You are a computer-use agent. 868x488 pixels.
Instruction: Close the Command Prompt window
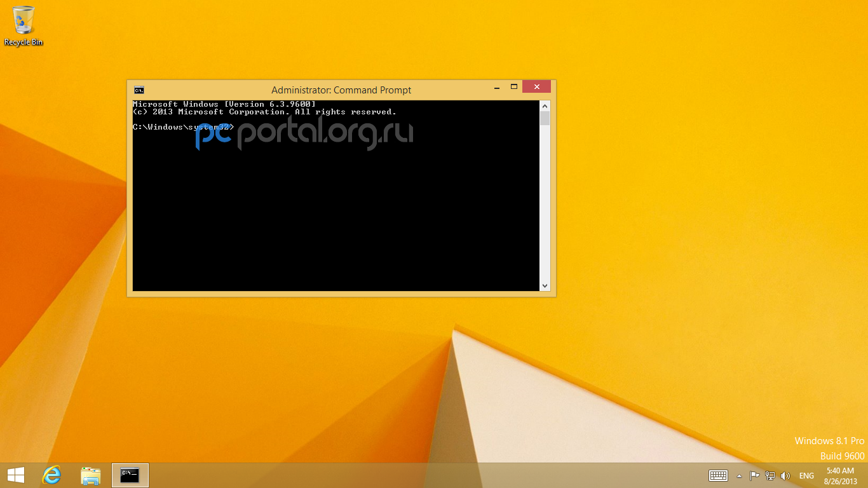pyautogui.click(x=536, y=87)
